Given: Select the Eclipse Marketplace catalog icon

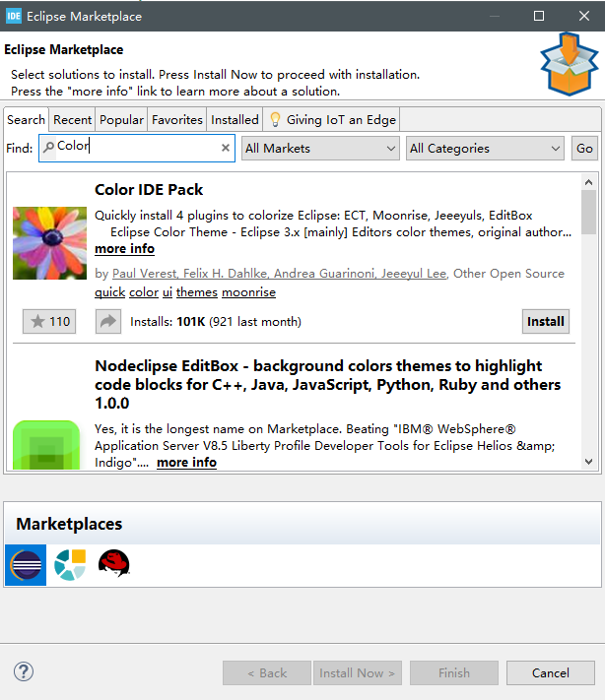Looking at the screenshot, I should tap(26, 565).
